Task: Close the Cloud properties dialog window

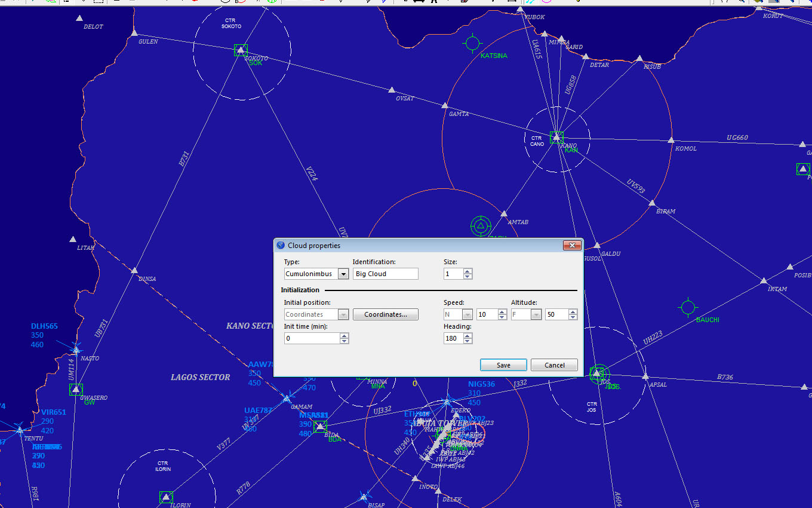Action: (x=572, y=246)
